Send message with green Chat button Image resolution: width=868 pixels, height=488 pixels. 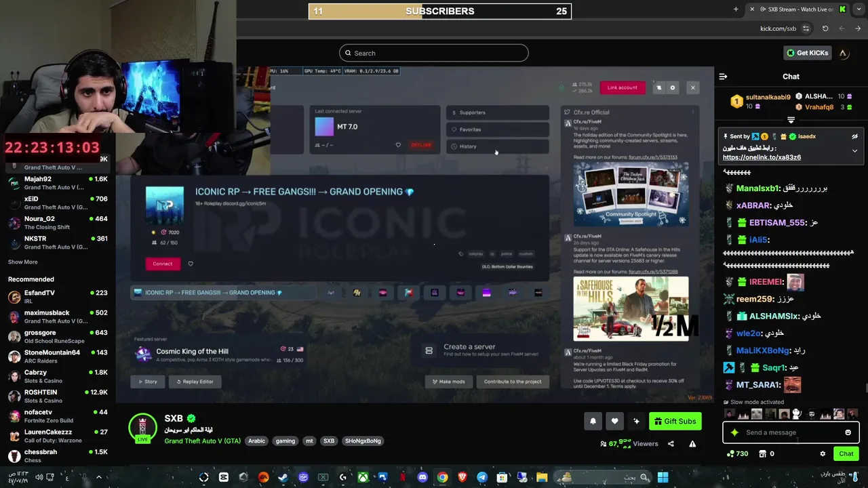click(846, 454)
